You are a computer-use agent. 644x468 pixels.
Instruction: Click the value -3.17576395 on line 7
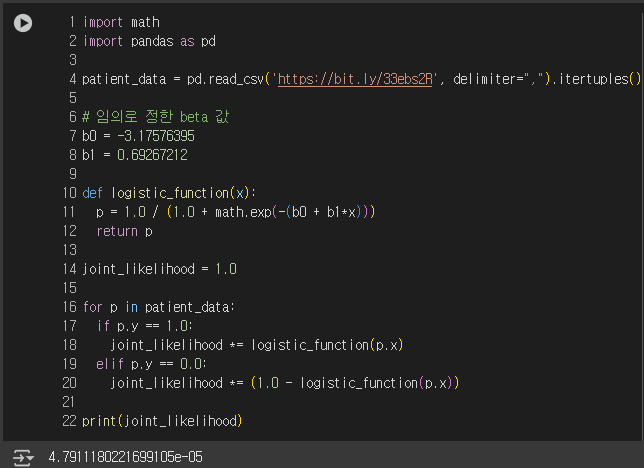coord(156,136)
